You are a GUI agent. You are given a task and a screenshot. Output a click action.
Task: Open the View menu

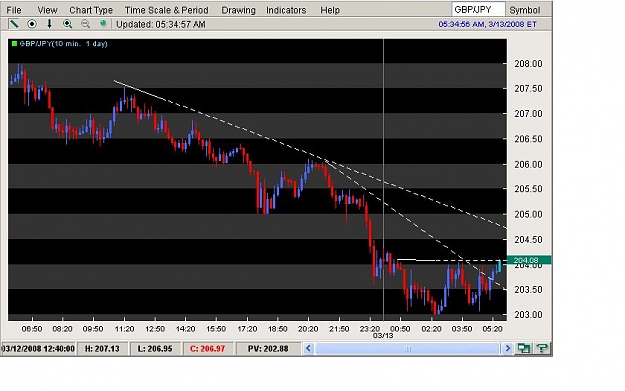point(47,10)
